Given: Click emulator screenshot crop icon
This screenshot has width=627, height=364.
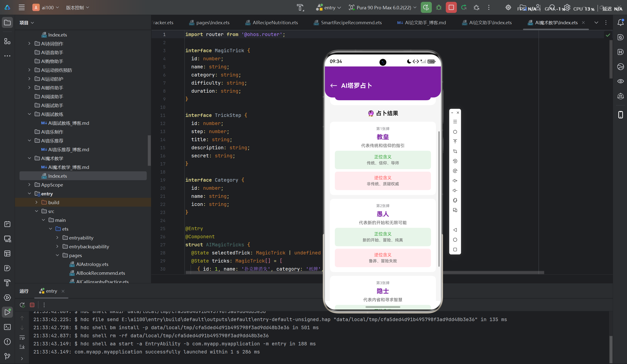Looking at the screenshot, I should point(455,151).
